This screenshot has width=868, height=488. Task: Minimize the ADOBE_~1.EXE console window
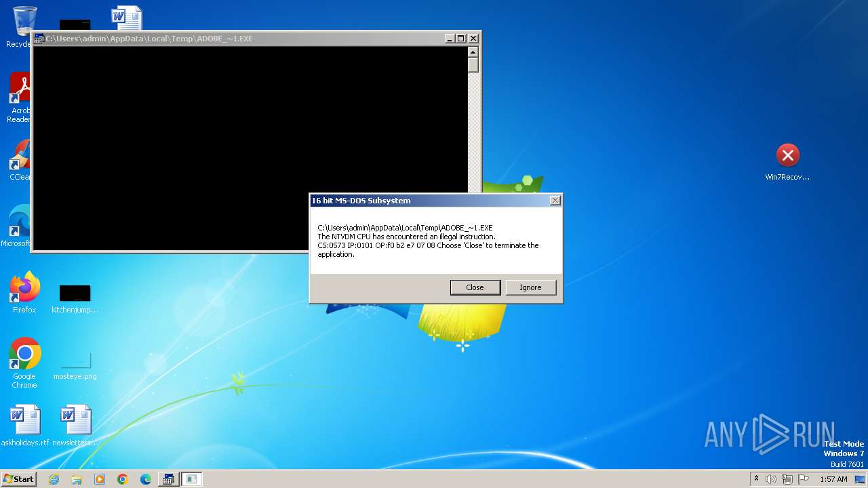tap(450, 39)
